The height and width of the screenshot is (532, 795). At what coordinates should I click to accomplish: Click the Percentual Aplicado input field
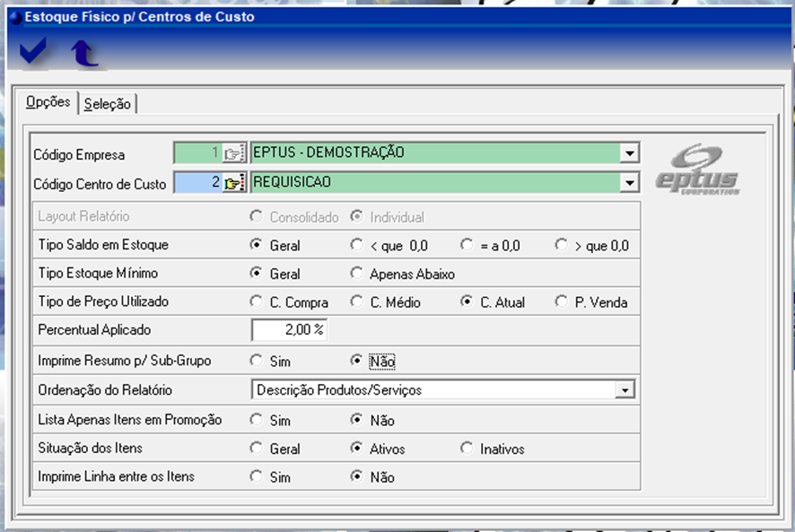289,330
